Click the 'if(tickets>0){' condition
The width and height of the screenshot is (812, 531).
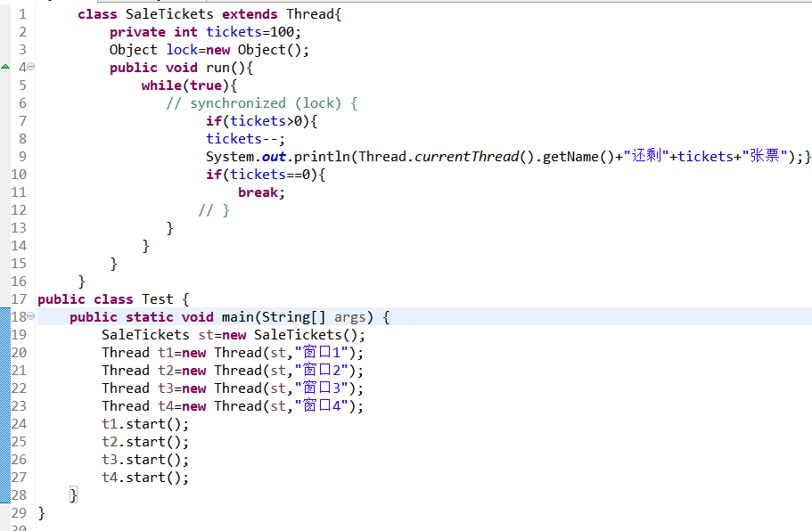pyautogui.click(x=262, y=121)
